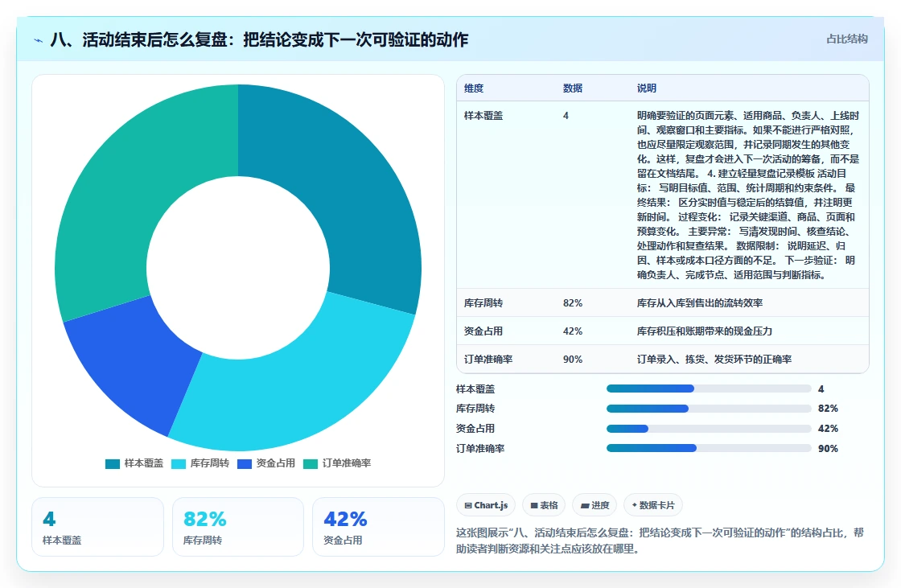Open the 资金占用 data card showing 42%
Image resolution: width=901 pixels, height=588 pixels.
pyautogui.click(x=378, y=527)
